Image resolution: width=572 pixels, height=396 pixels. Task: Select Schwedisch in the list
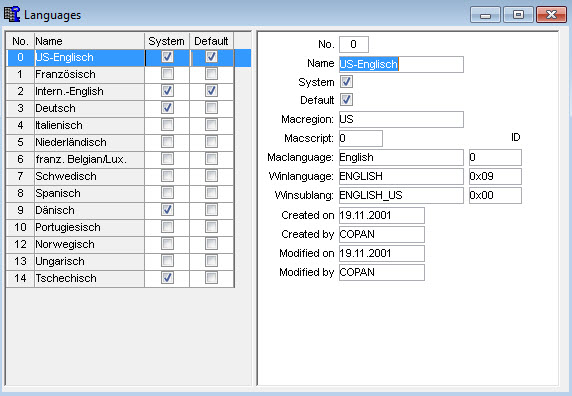coord(89,176)
